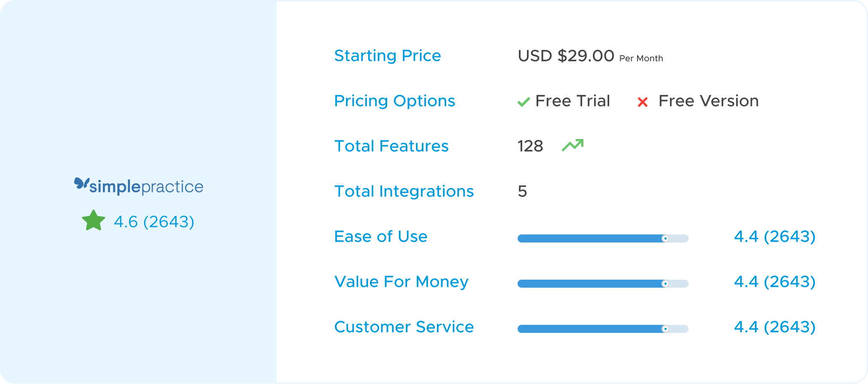
Task: Click the SimplePractice butterfly logo icon
Action: pyautogui.click(x=82, y=184)
